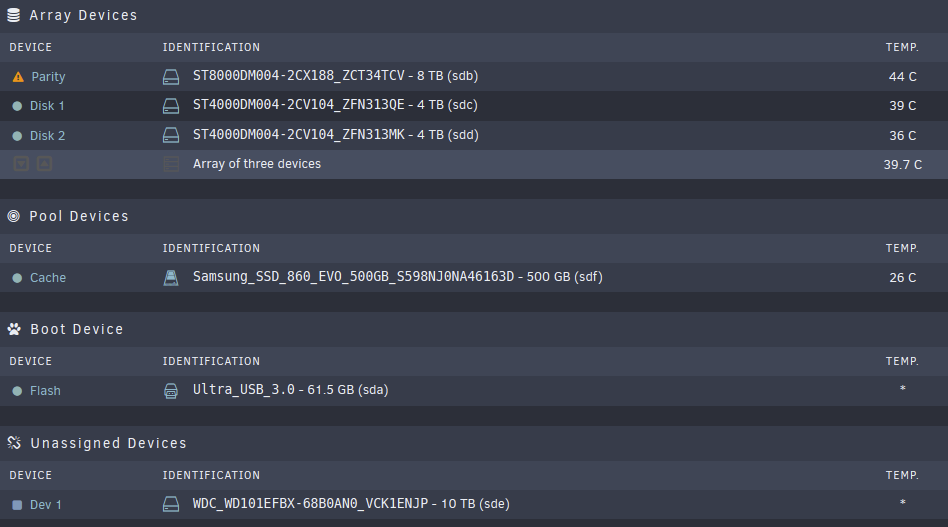Viewport: 948px width, 527px height.
Task: Click Dev 1 square status indicator
Action: coord(17,505)
